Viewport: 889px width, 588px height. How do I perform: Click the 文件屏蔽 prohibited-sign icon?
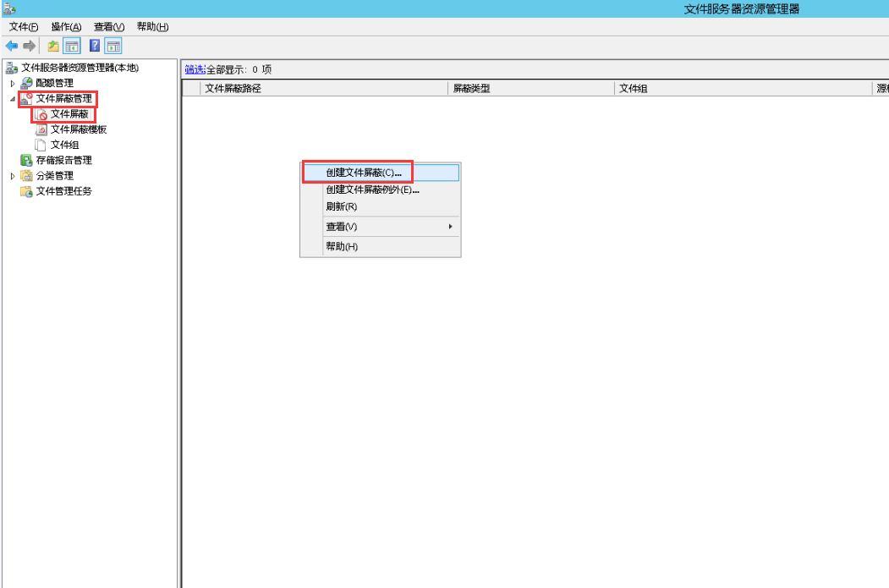click(41, 114)
